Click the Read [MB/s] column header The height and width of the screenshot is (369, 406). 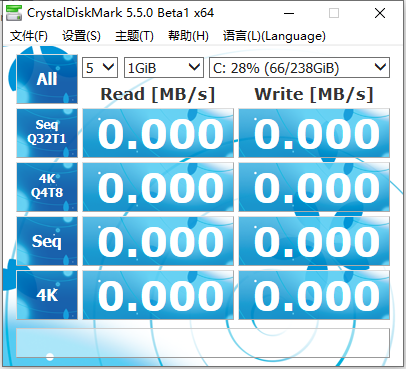pos(158,94)
